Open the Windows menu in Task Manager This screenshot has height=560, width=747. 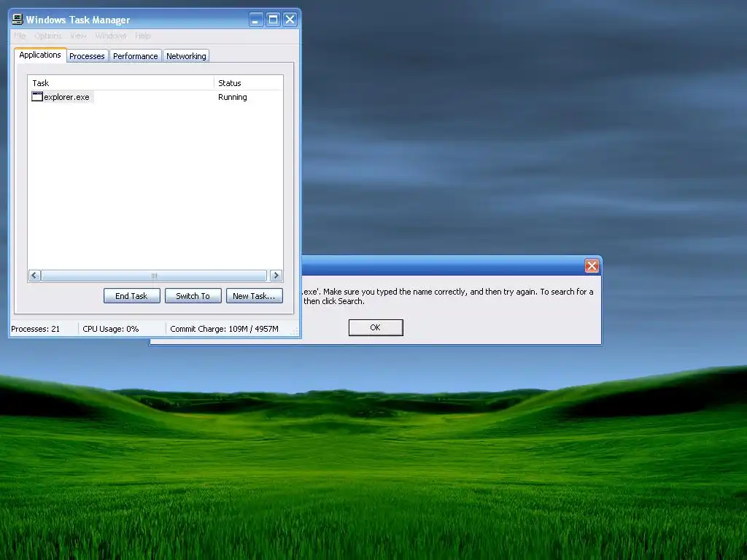click(x=111, y=36)
